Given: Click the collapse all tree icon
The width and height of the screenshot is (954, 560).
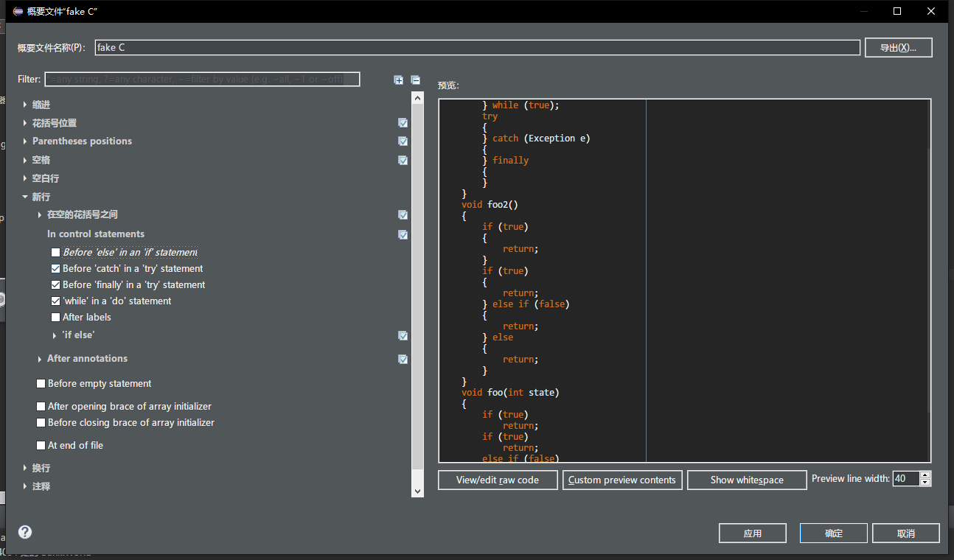Looking at the screenshot, I should tap(416, 80).
